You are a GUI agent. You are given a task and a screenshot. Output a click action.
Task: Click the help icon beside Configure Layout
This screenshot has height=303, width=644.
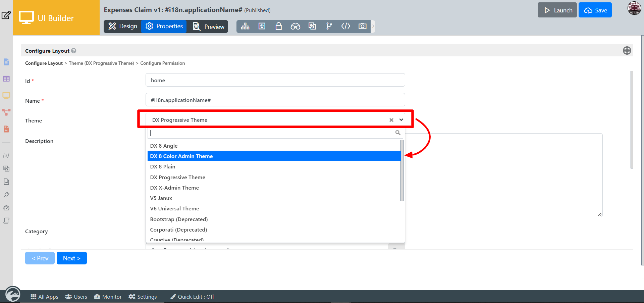(x=74, y=51)
